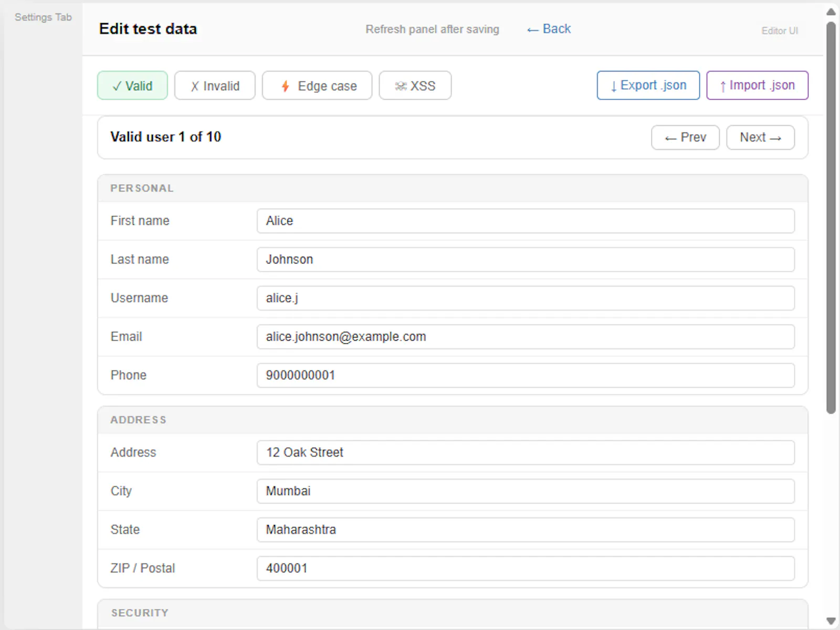Go back using the Back link
This screenshot has height=630, width=840.
pos(549,29)
